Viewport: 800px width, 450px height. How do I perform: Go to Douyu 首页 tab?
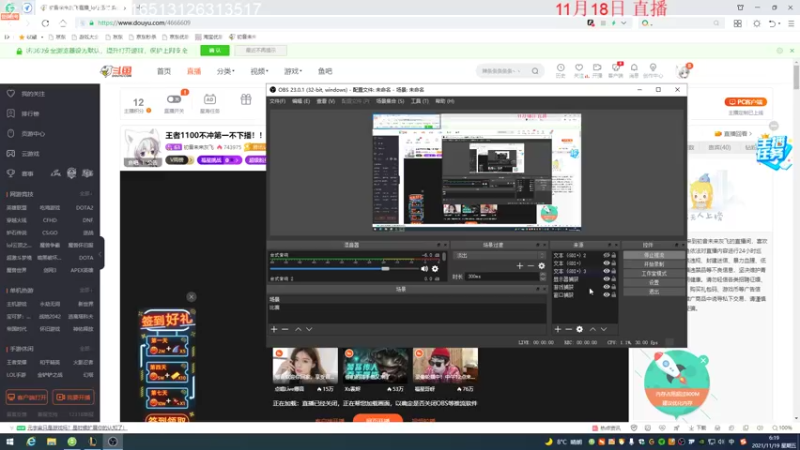point(164,71)
